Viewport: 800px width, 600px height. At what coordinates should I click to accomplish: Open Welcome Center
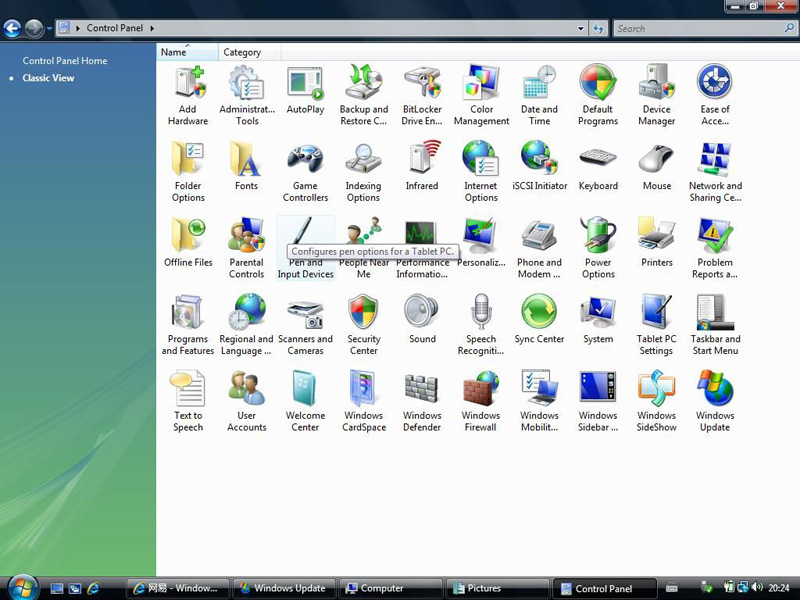305,402
